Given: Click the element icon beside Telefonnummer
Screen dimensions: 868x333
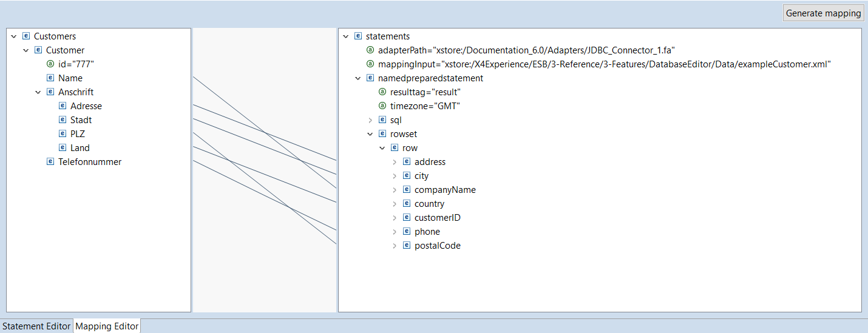Looking at the screenshot, I should (x=50, y=162).
